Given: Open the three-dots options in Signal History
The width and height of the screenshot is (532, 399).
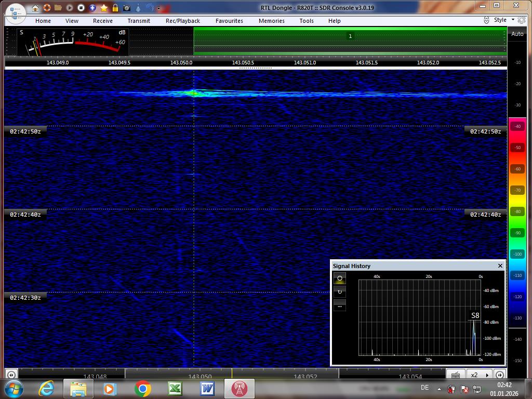Looking at the screenshot, I should coord(340,305).
